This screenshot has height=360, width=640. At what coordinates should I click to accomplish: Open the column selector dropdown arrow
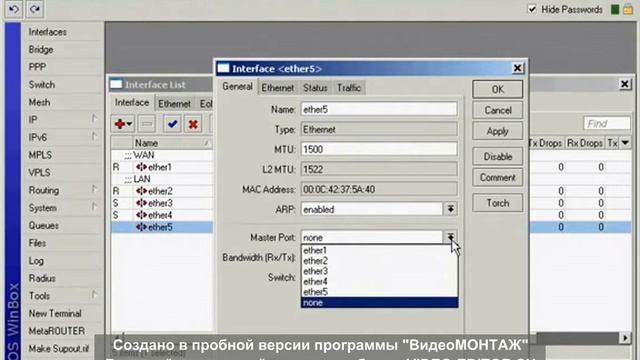(x=625, y=143)
